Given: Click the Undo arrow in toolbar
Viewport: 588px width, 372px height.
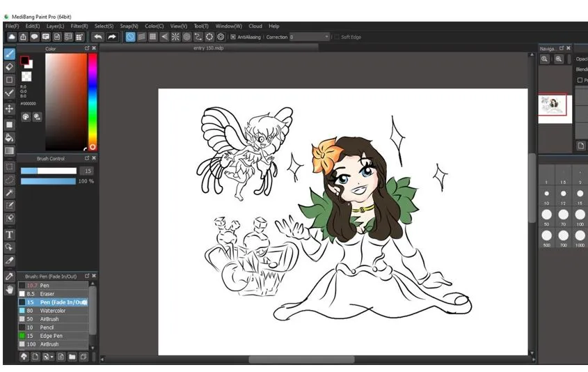Looking at the screenshot, I should point(98,37).
